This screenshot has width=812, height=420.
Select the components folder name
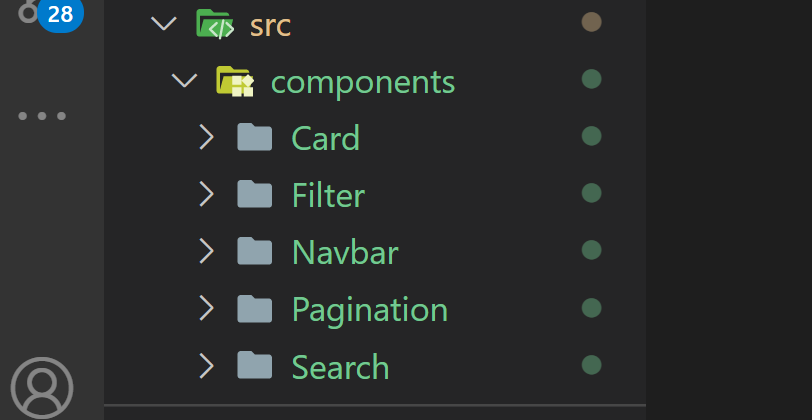tap(363, 82)
